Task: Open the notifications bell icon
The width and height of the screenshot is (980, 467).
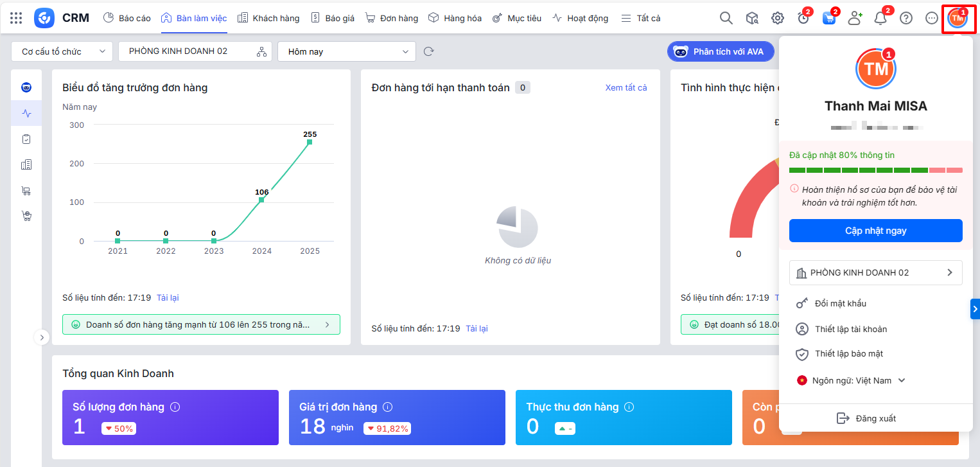Action: click(880, 18)
